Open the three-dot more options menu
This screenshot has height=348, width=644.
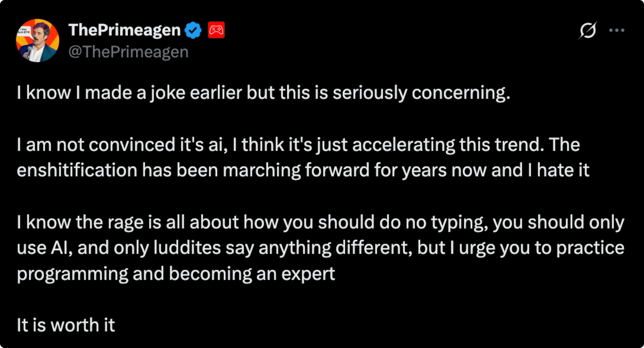coord(616,30)
